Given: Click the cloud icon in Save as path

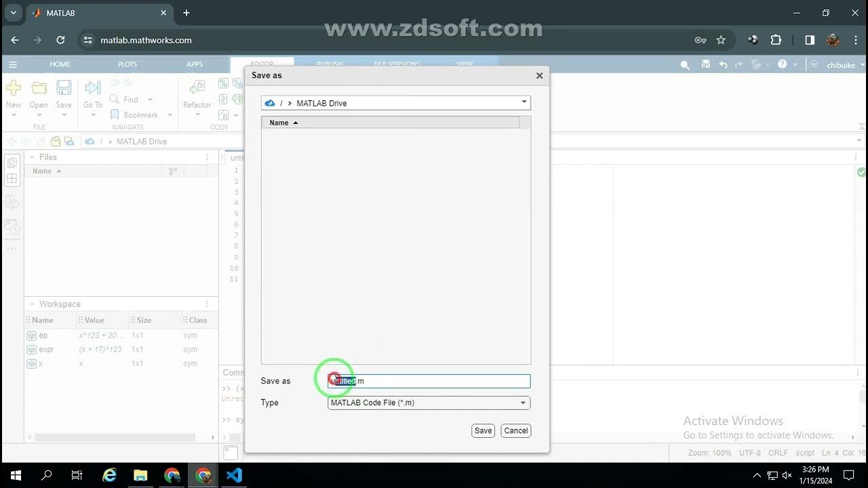Looking at the screenshot, I should click(x=270, y=103).
